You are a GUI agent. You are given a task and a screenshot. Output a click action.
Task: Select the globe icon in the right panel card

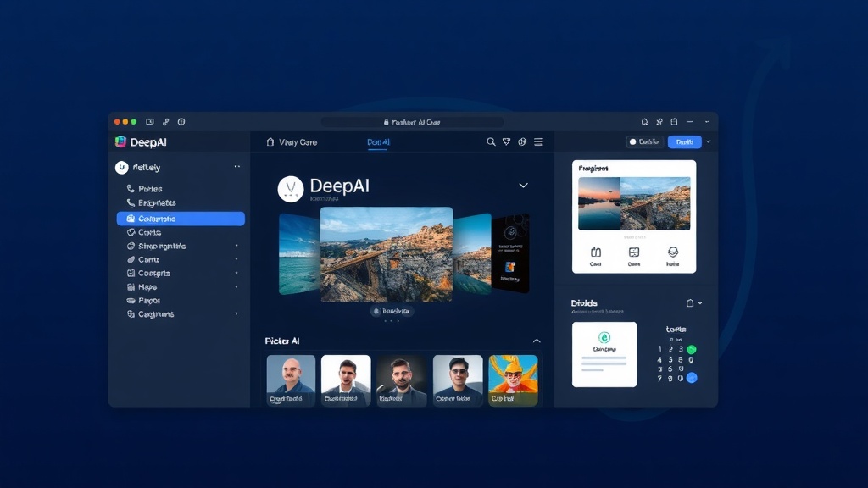[x=673, y=252]
